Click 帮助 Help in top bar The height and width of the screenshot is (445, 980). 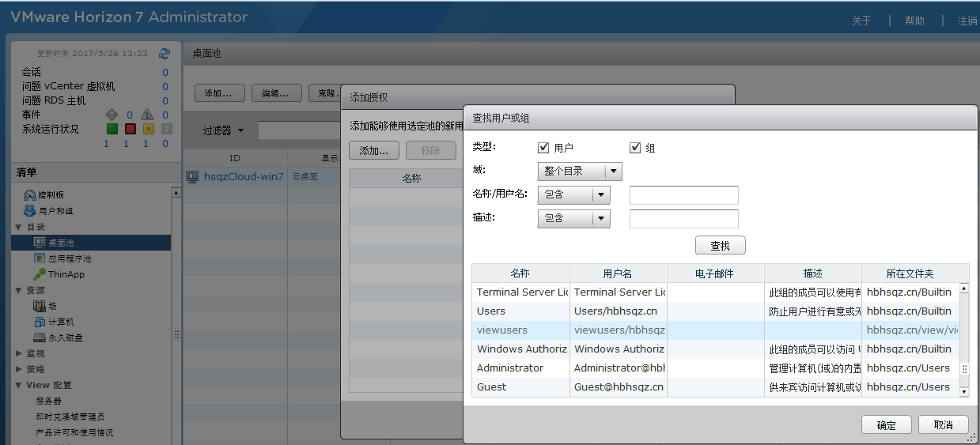click(x=914, y=21)
